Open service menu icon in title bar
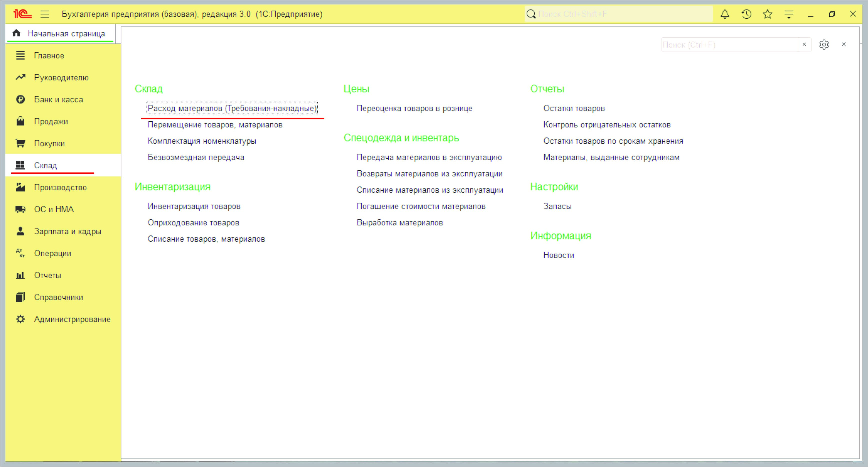Viewport: 868px width, 467px height. pos(789,14)
